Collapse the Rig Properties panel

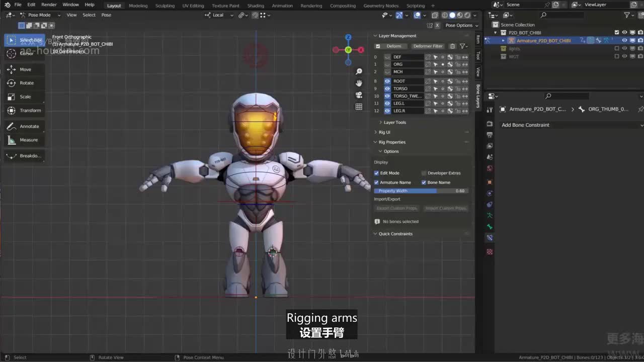(375, 142)
